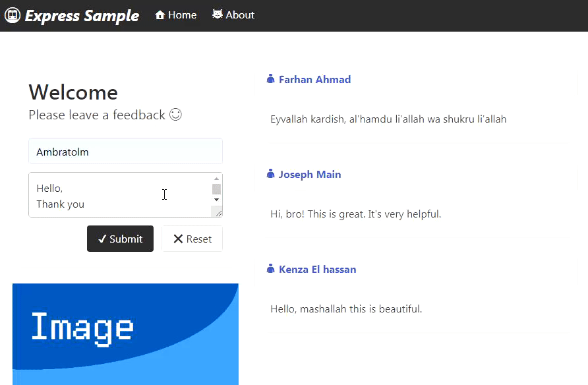Click the textarea scrollbar thumb
This screenshot has height=385, width=588.
pos(216,189)
